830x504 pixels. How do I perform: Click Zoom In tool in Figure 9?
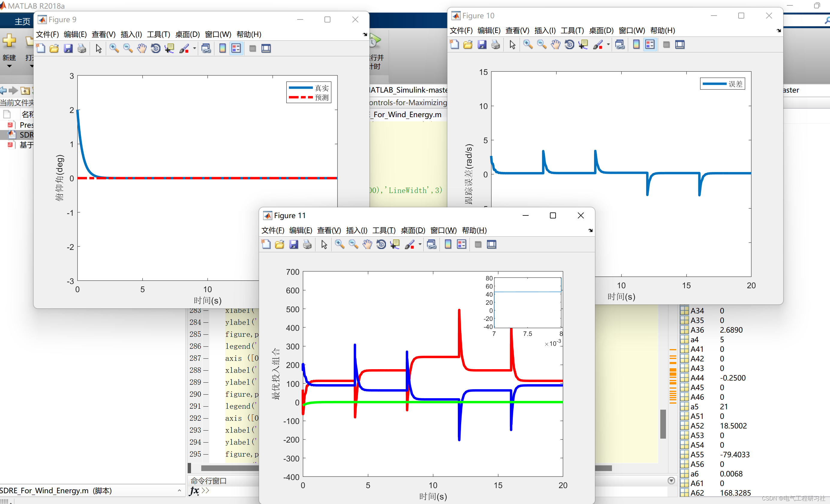[114, 49]
